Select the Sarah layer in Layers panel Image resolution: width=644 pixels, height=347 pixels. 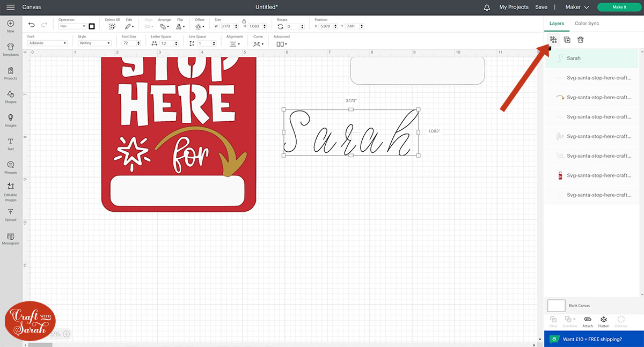point(591,58)
